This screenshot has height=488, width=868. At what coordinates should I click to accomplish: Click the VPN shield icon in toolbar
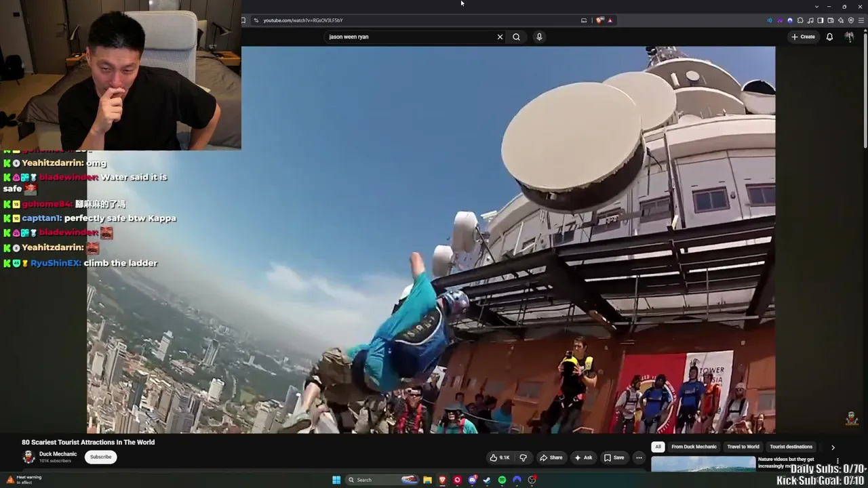pos(851,20)
